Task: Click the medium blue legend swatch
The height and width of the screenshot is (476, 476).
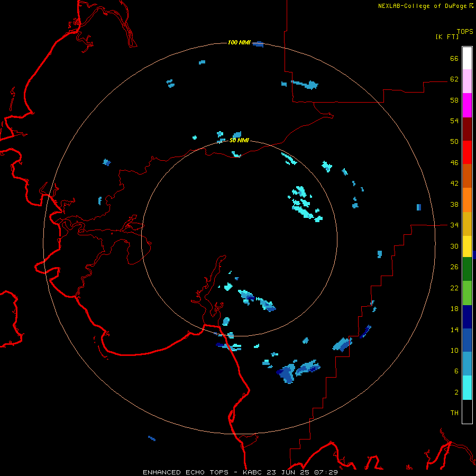Action: (467, 340)
